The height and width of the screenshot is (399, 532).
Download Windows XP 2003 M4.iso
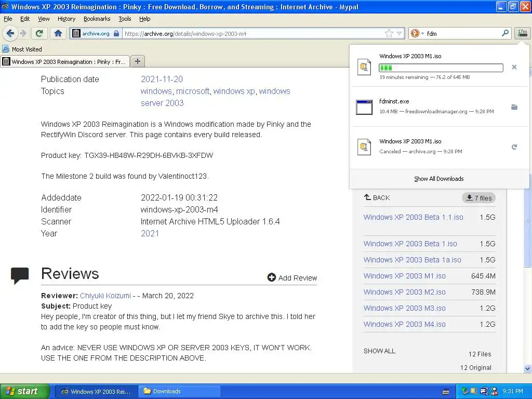404,324
